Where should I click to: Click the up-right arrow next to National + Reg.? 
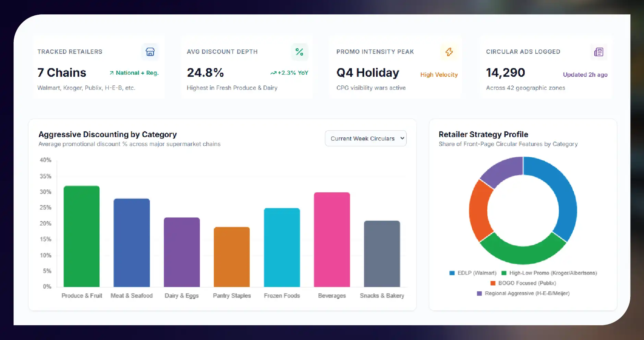[x=111, y=73]
